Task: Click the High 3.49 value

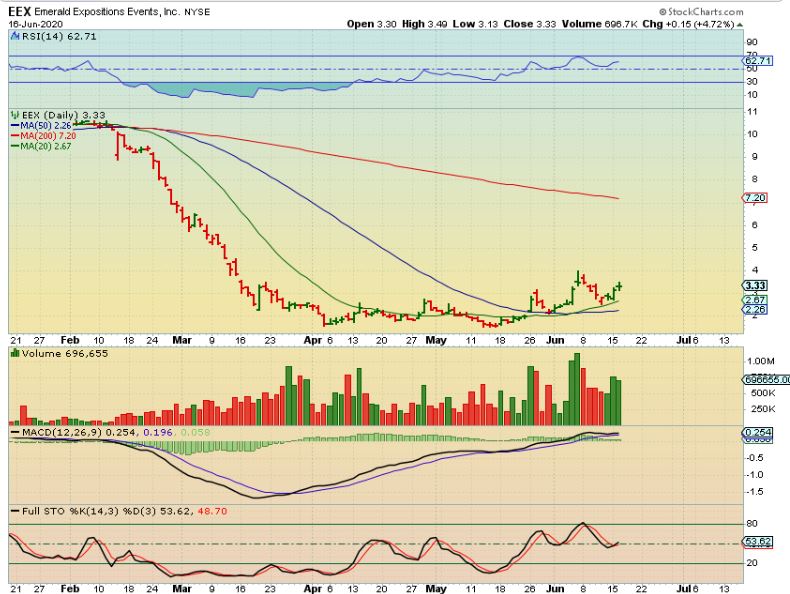Action: [424, 24]
